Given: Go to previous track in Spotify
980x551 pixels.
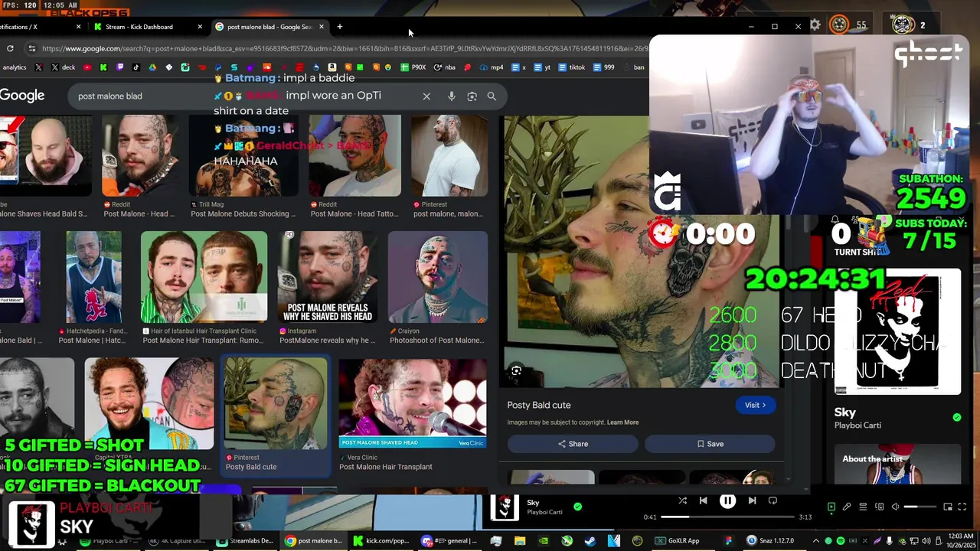Looking at the screenshot, I should click(703, 500).
